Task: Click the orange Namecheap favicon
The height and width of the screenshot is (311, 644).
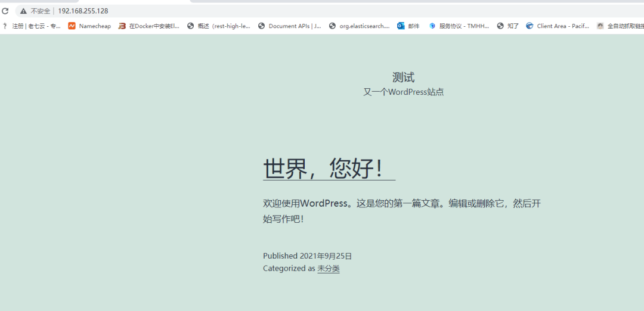Action: [72, 26]
